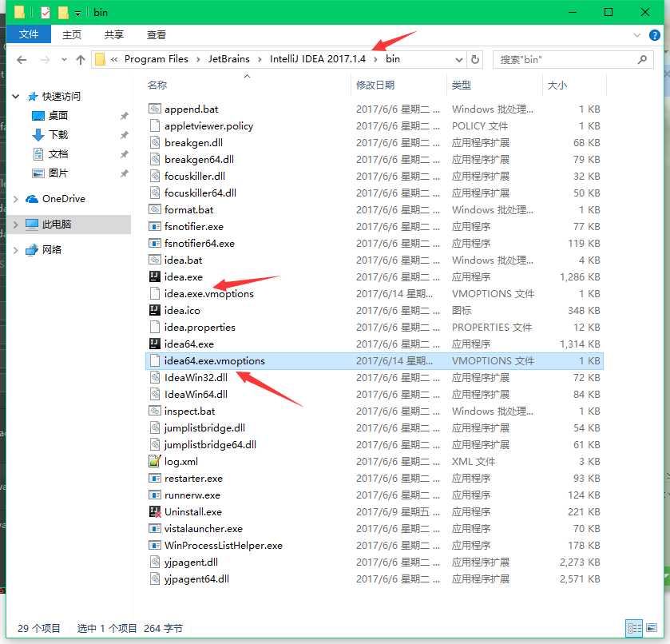Viewport: 670px width, 644px height.
Task: Select the vistalauncher.exe file icon
Action: (x=155, y=528)
